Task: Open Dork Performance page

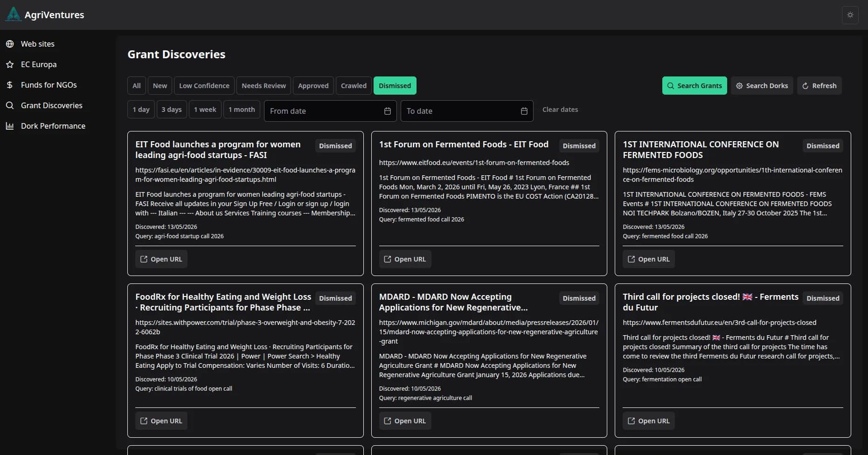Action: coord(53,126)
